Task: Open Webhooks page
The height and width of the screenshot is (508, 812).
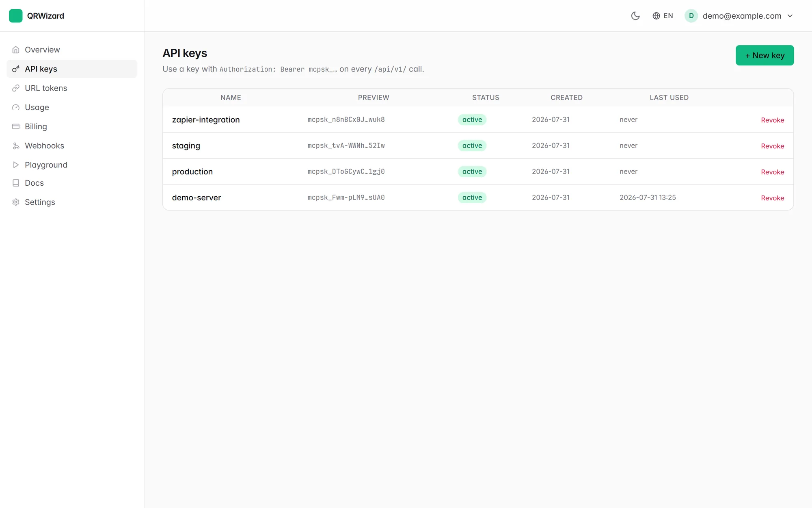Action: click(72, 145)
